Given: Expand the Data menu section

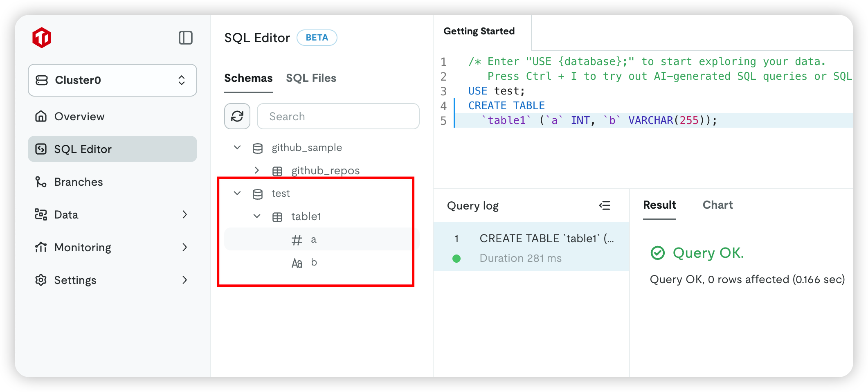Looking at the screenshot, I should click(x=184, y=214).
